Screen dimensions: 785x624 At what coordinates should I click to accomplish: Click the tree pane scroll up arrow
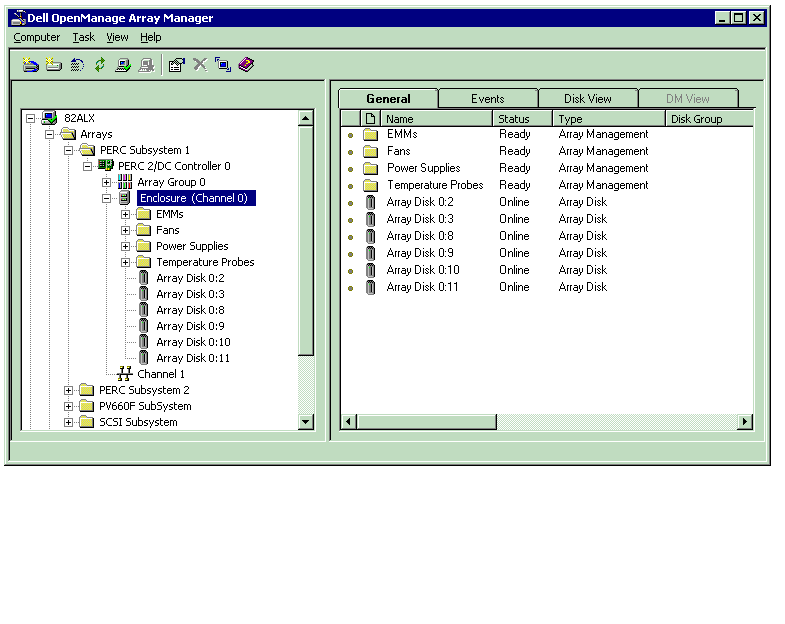point(305,119)
